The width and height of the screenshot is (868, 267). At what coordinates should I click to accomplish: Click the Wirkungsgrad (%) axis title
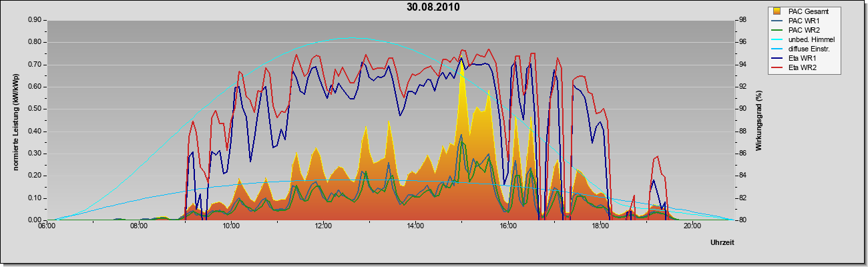click(x=759, y=119)
